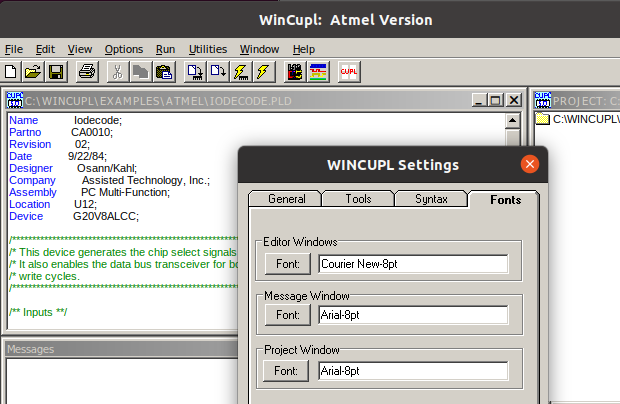Viewport: 620px width, 404px height.
Task: Click Font button for Editor Windows
Action: click(x=288, y=265)
